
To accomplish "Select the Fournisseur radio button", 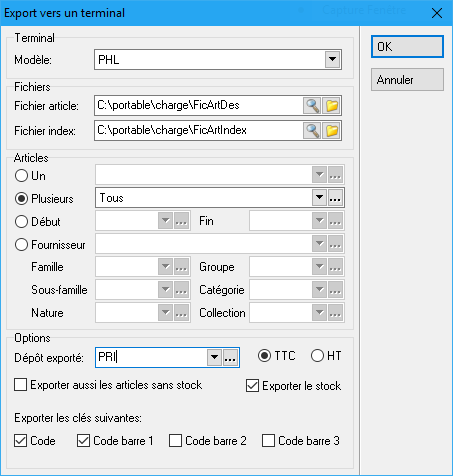I will [21, 245].
